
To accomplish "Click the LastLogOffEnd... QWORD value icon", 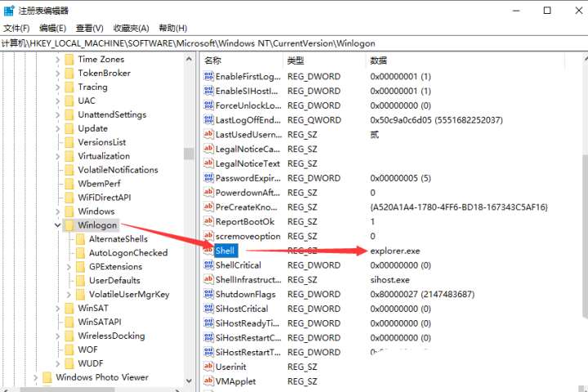I will [208, 120].
